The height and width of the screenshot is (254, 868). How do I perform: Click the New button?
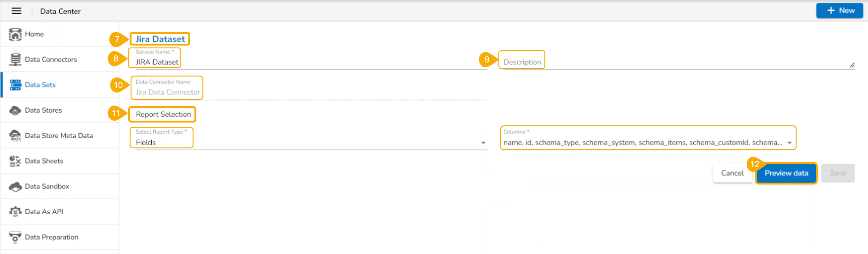tap(840, 10)
